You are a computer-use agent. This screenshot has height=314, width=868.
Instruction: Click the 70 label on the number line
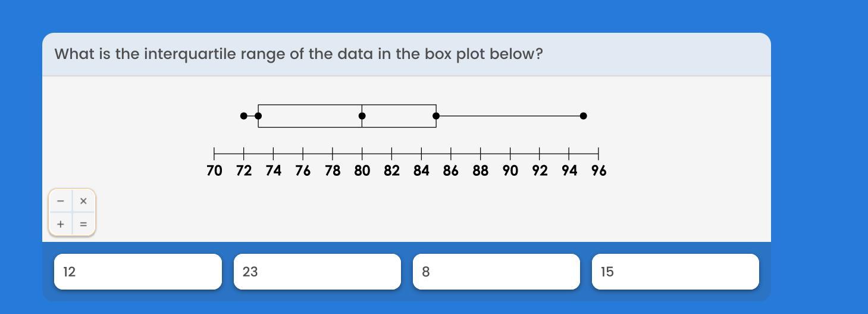[x=214, y=171]
